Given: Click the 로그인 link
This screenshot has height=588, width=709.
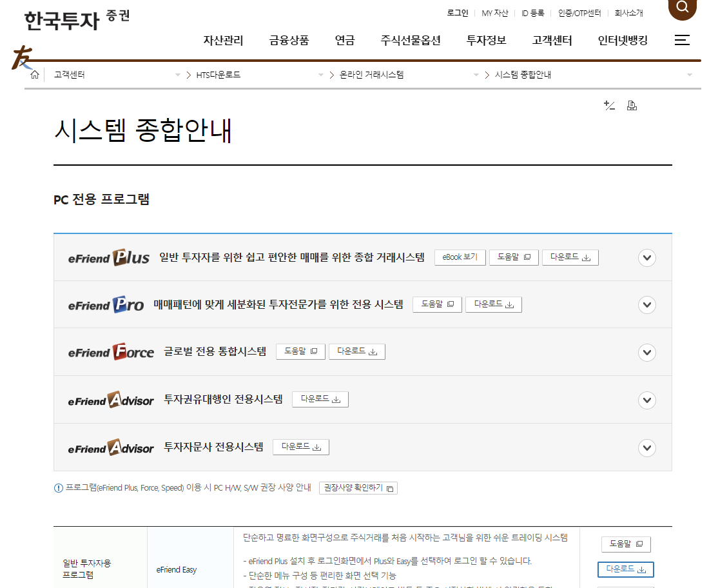Looking at the screenshot, I should 458,13.
